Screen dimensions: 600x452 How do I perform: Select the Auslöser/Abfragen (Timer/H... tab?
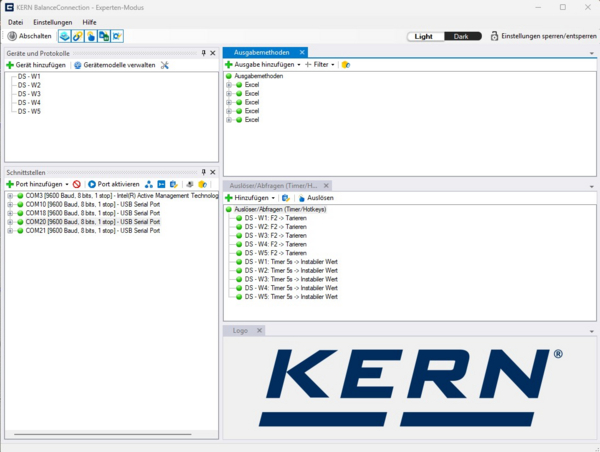click(273, 186)
